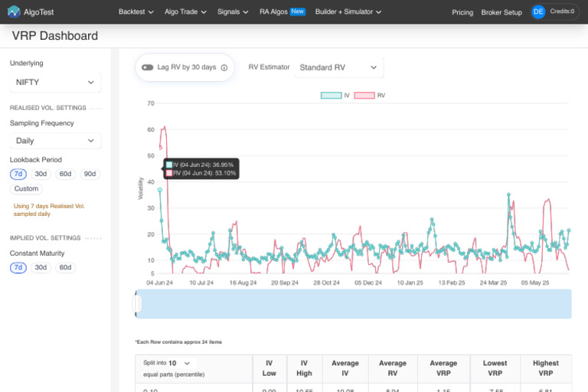This screenshot has width=588, height=392.
Task: Click the 05 May 25 axis label
Action: coord(535,283)
